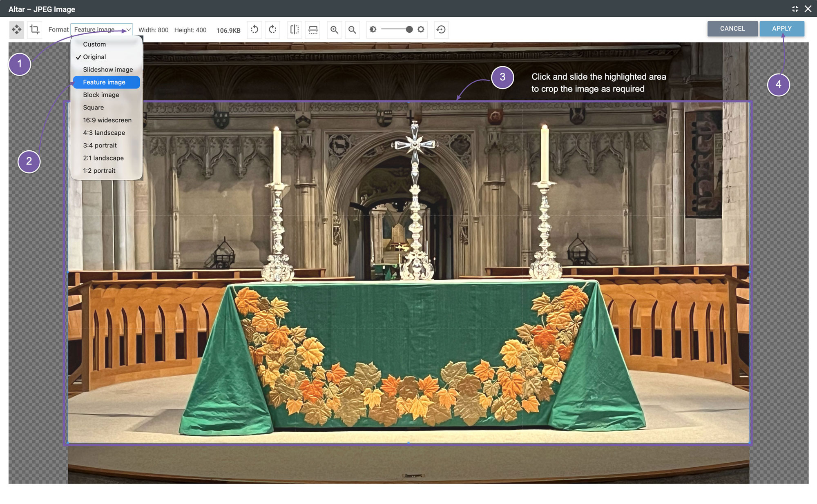Click the brightness slider handle
The image size is (817, 504).
(x=409, y=29)
